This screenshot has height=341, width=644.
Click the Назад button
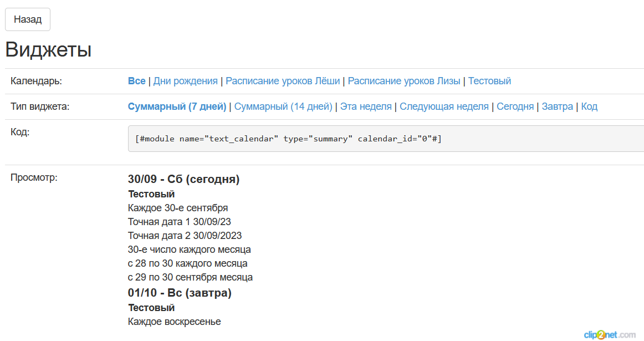point(28,19)
